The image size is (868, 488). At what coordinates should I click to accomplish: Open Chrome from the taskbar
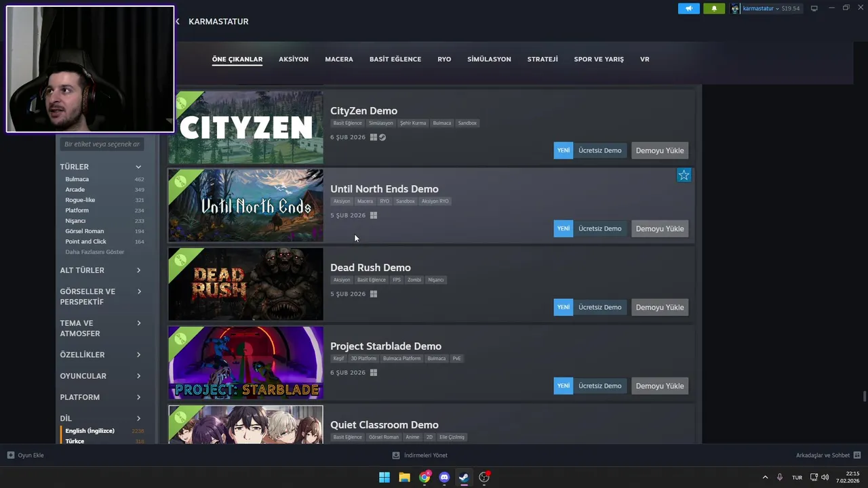click(425, 477)
